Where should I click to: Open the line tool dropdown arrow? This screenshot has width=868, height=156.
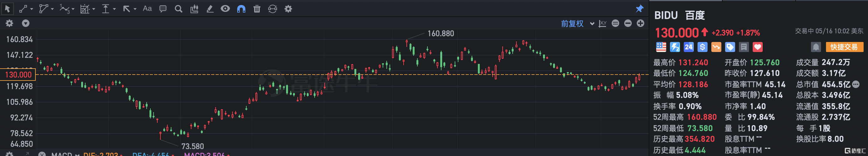tap(32, 9)
